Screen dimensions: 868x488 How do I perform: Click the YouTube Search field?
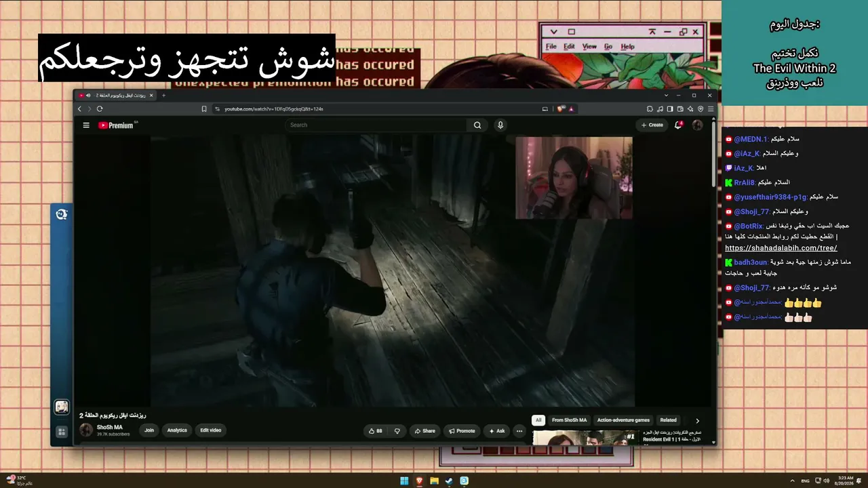(x=376, y=125)
